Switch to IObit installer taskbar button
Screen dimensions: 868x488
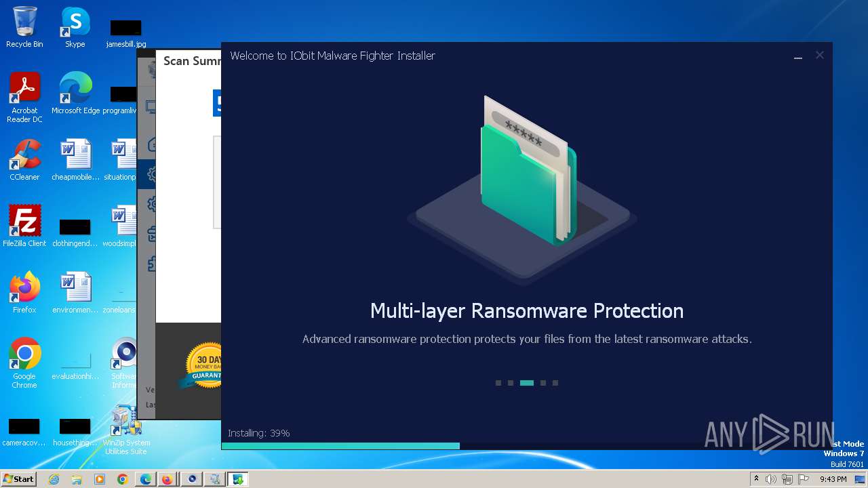(238, 479)
